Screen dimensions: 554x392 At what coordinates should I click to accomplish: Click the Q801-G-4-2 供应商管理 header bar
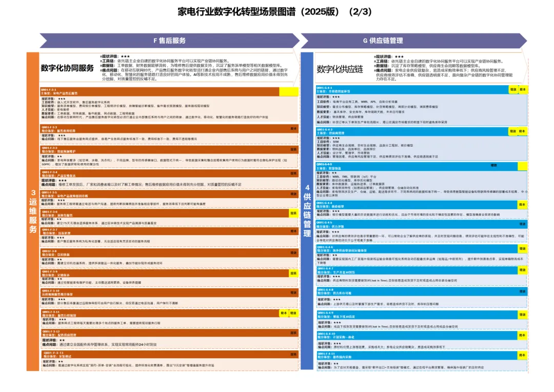[x=421, y=131]
